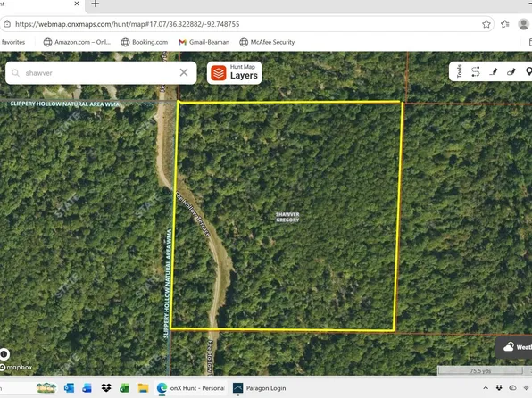Viewport: 532px width, 398px height.
Task: Click the green app icon in taskbar
Action: point(124,388)
